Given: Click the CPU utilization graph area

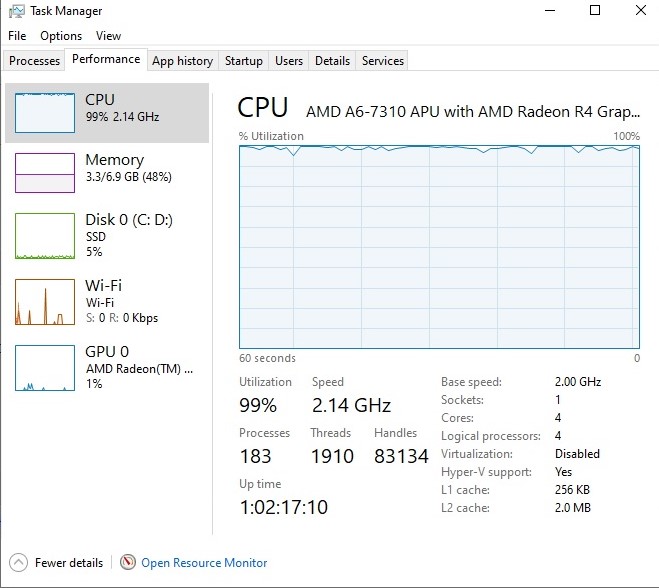Looking at the screenshot, I should tap(439, 247).
